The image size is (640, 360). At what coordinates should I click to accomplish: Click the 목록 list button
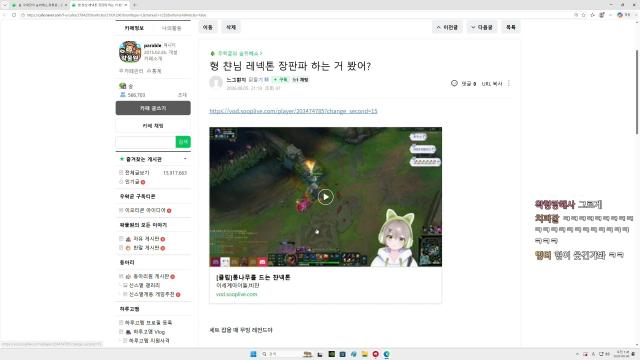tap(511, 27)
